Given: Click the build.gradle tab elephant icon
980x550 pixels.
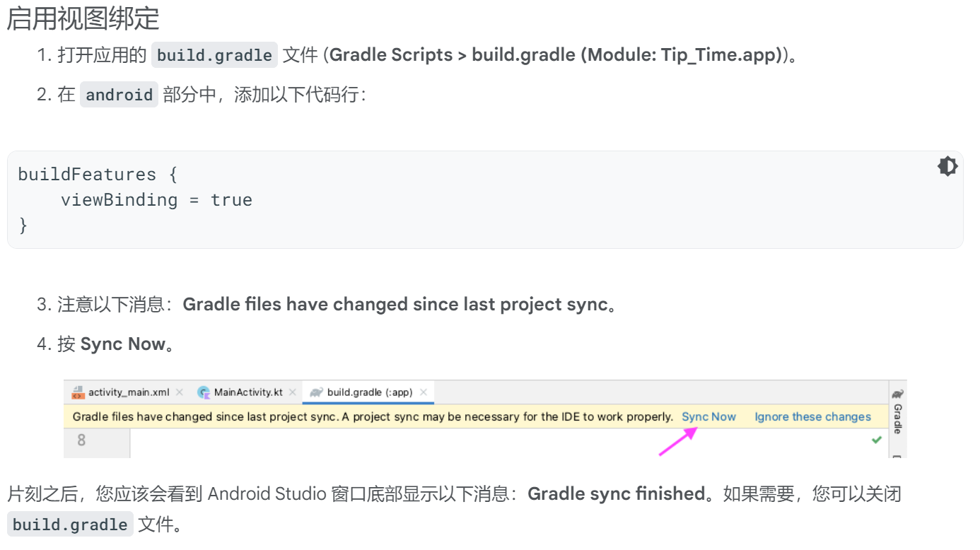Looking at the screenshot, I should point(316,392).
